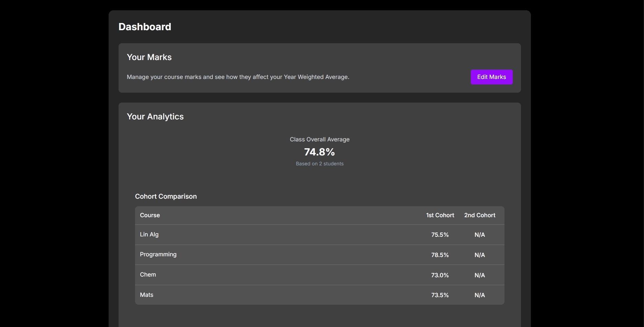
Task: Click the Edit Marks button
Action: (x=491, y=77)
